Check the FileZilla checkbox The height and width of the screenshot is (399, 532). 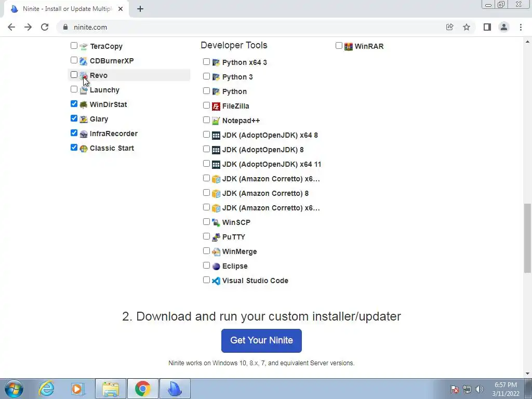click(x=206, y=105)
